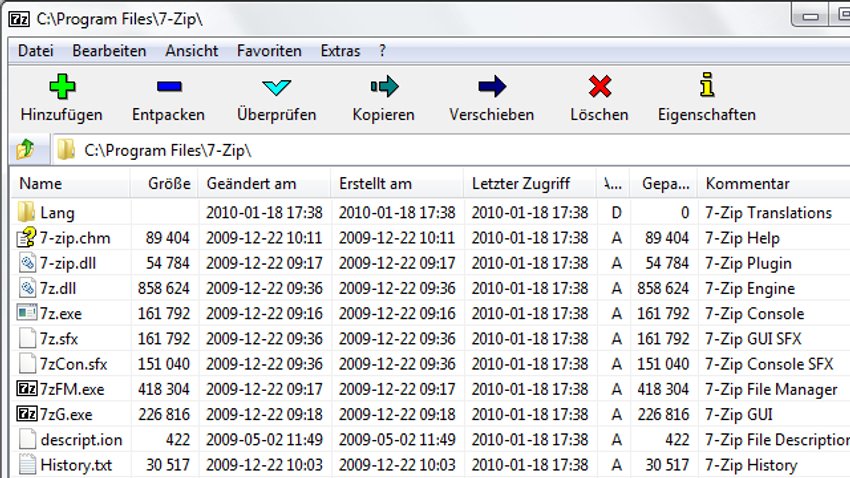This screenshot has width=850, height=478.
Task: Click the Verschieben blue arrow icon
Action: pos(492,86)
